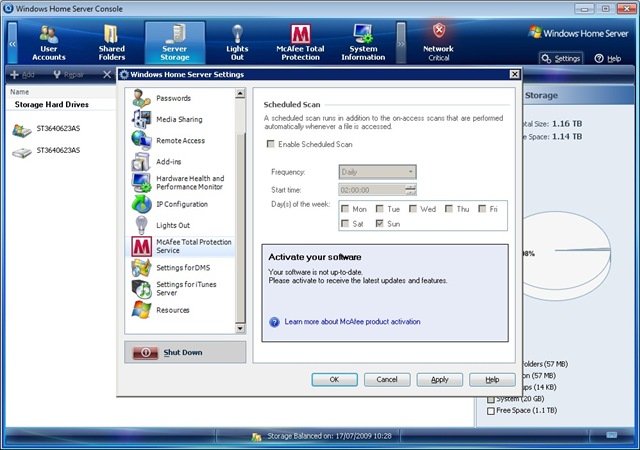Select Settings for DMS category
640x450 pixels.
coord(180,267)
